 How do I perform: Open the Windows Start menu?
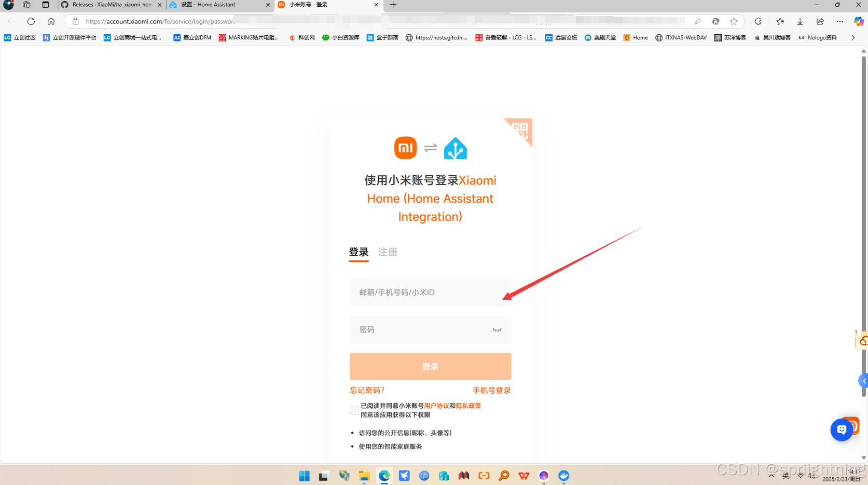tap(304, 476)
